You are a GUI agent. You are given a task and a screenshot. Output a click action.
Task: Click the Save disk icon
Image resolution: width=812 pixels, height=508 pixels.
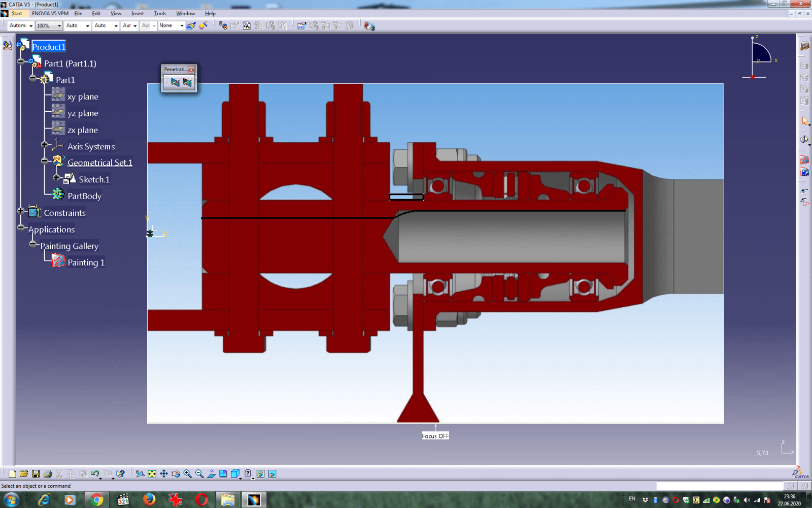coord(36,473)
